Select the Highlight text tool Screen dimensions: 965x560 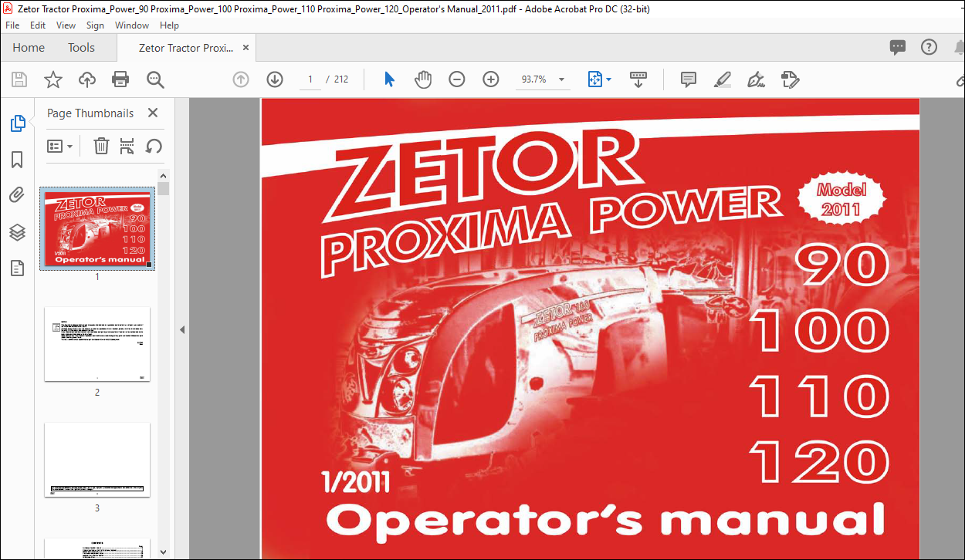point(723,79)
